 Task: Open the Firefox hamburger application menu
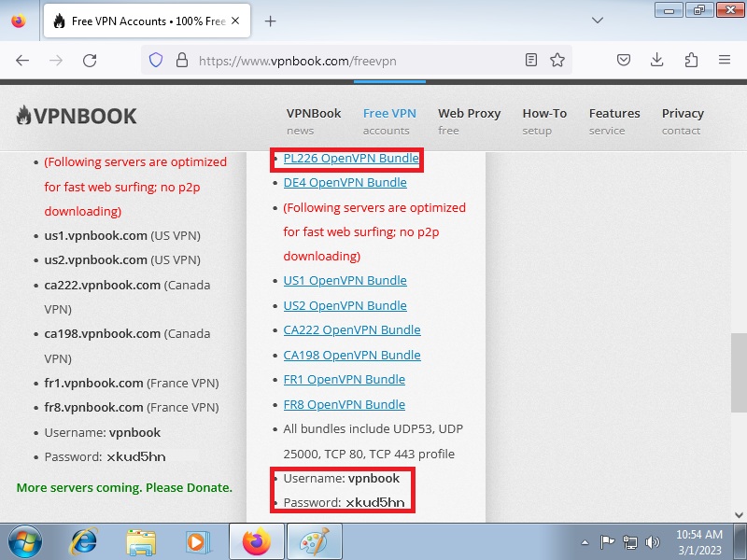(x=725, y=60)
